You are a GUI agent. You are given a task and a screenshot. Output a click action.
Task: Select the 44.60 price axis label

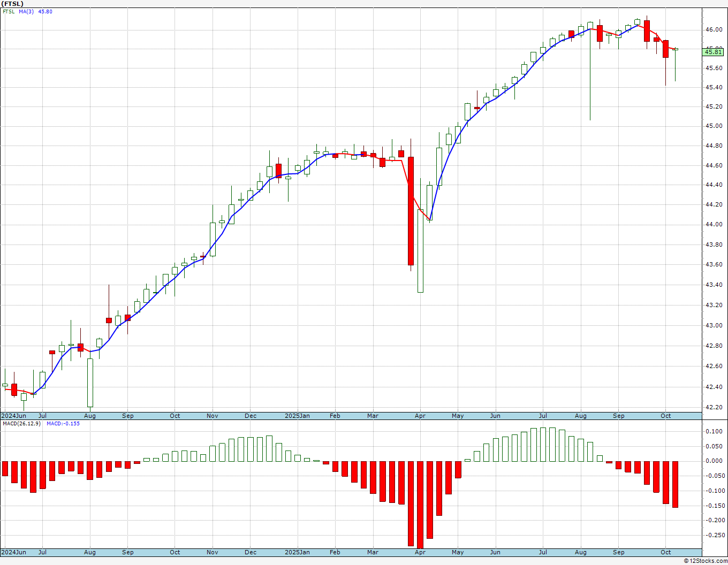pyautogui.click(x=713, y=165)
